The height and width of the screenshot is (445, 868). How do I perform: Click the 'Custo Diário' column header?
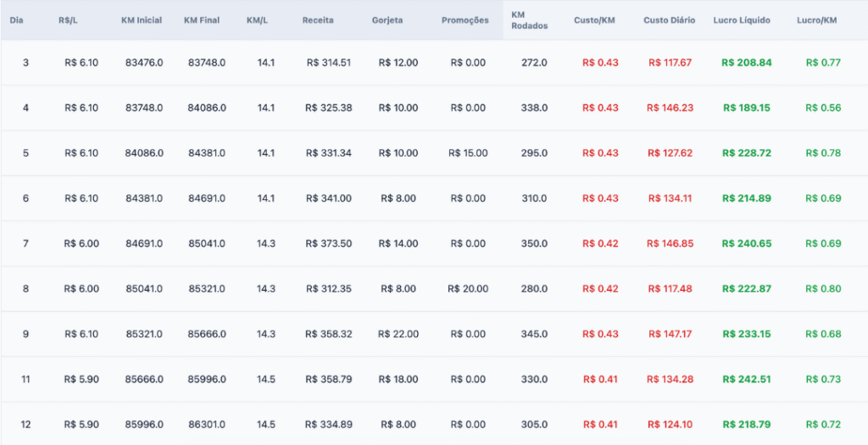669,19
